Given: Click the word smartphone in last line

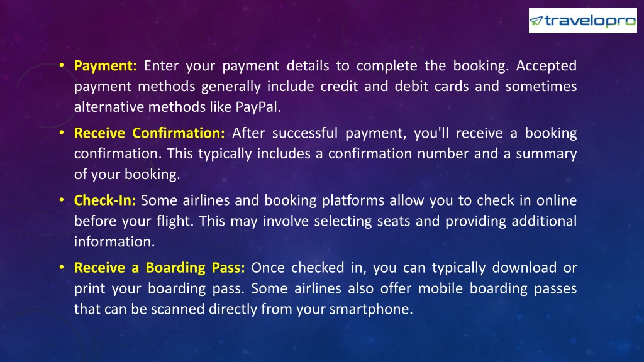Looking at the screenshot, I should point(371,309).
